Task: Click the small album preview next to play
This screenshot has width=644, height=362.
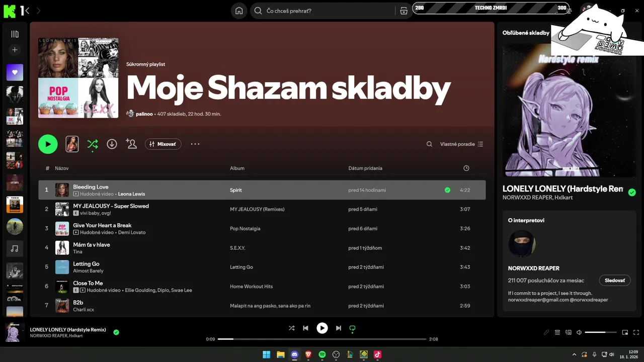Action: pyautogui.click(x=72, y=144)
